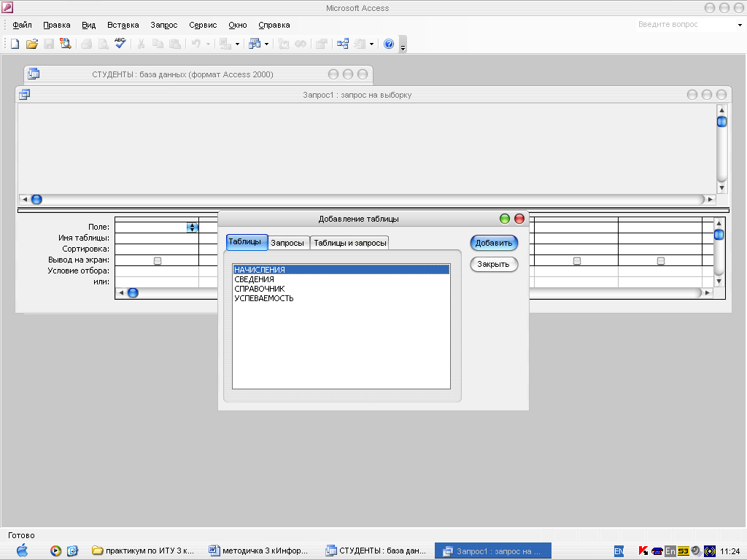The width and height of the screenshot is (747, 560).
Task: Open the Поле field dropdown in the first column
Action: click(192, 227)
